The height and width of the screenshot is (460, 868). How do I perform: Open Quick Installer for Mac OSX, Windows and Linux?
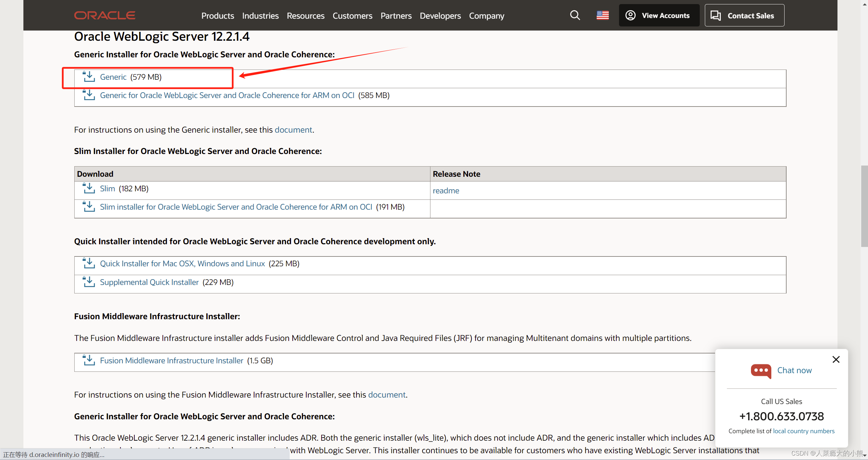182,264
